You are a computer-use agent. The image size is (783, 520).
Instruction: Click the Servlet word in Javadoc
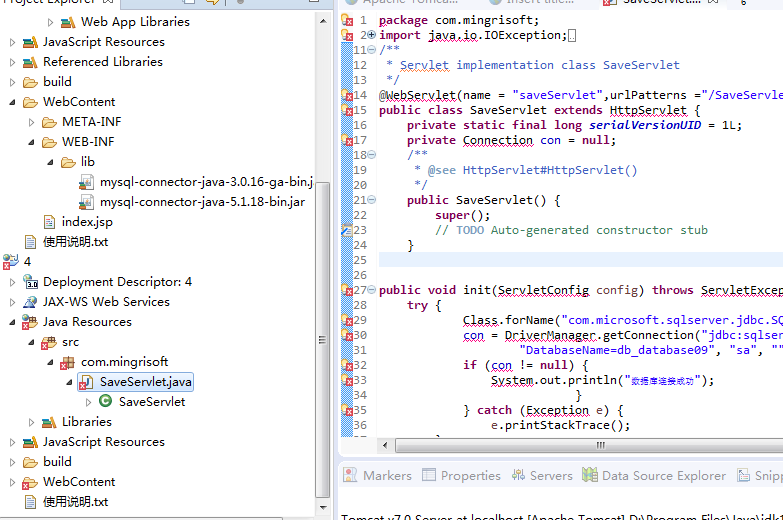(424, 65)
